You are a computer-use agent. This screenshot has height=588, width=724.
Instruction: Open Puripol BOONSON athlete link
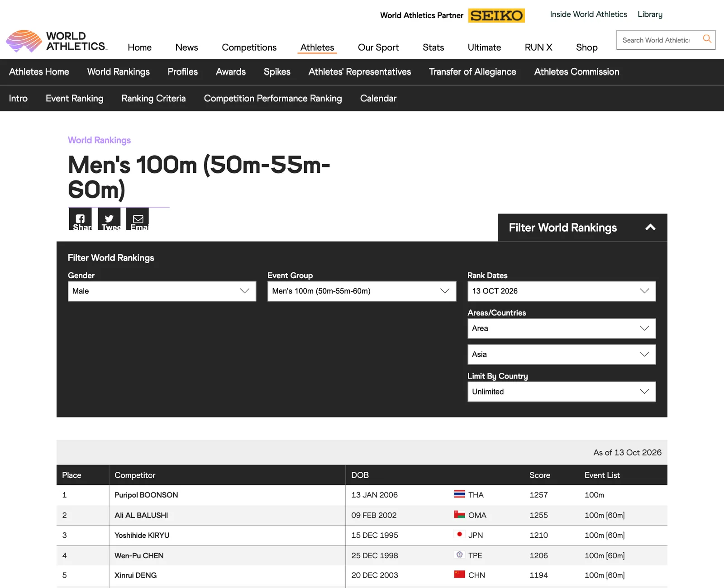(146, 495)
